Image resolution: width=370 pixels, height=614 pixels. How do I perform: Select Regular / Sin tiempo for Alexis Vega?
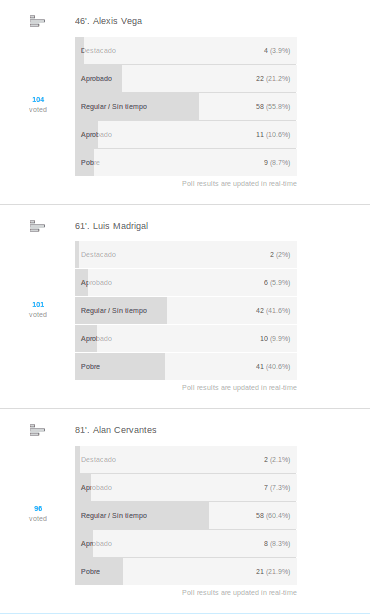click(186, 107)
